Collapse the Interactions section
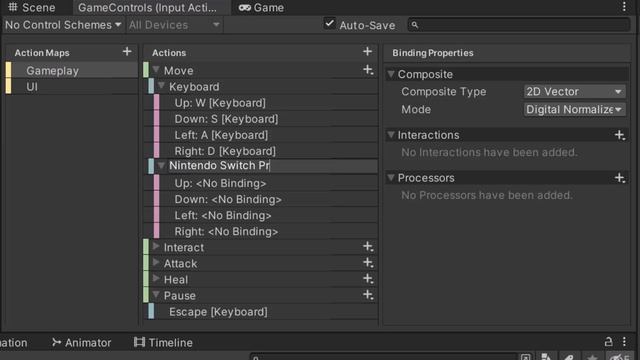This screenshot has height=360, width=640. (x=391, y=135)
